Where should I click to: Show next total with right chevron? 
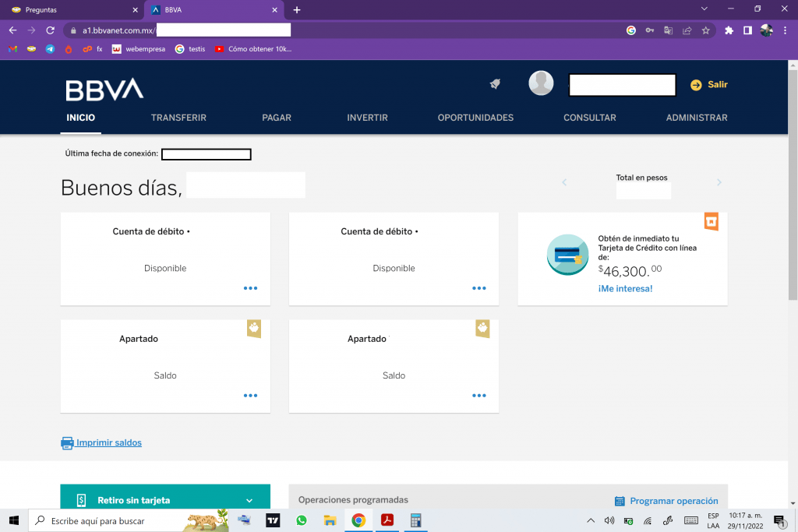(x=719, y=182)
